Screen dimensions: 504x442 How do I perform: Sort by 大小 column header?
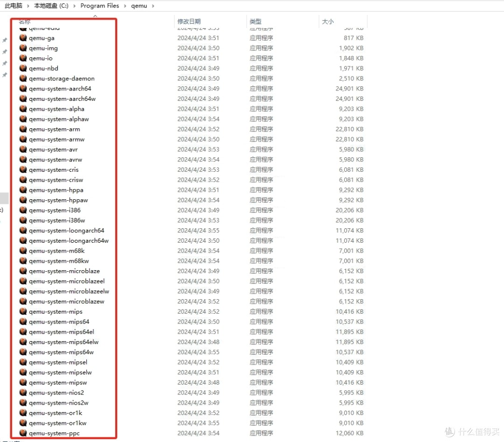(328, 21)
